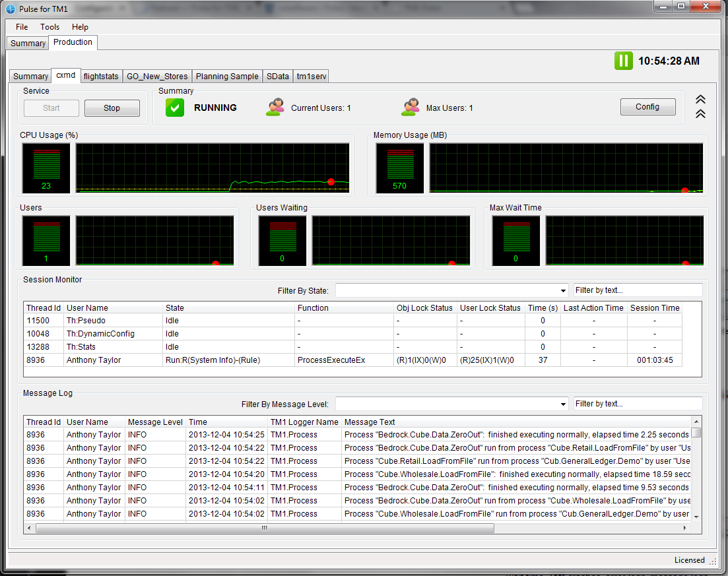Pause monitoring with the green pause icon

pos(623,61)
